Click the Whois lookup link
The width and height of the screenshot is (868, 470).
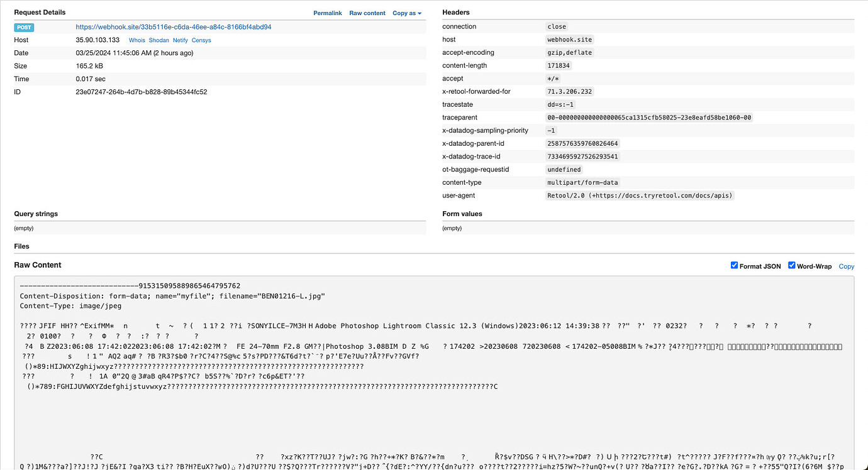tap(136, 40)
